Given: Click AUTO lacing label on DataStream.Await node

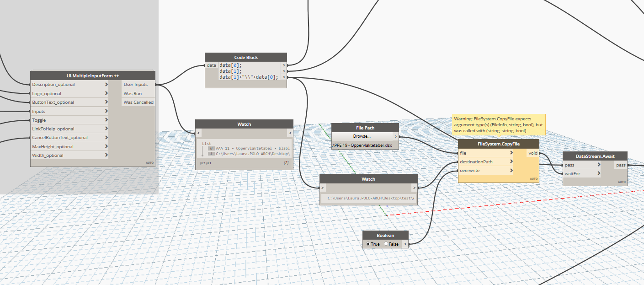Looking at the screenshot, I should [622, 182].
